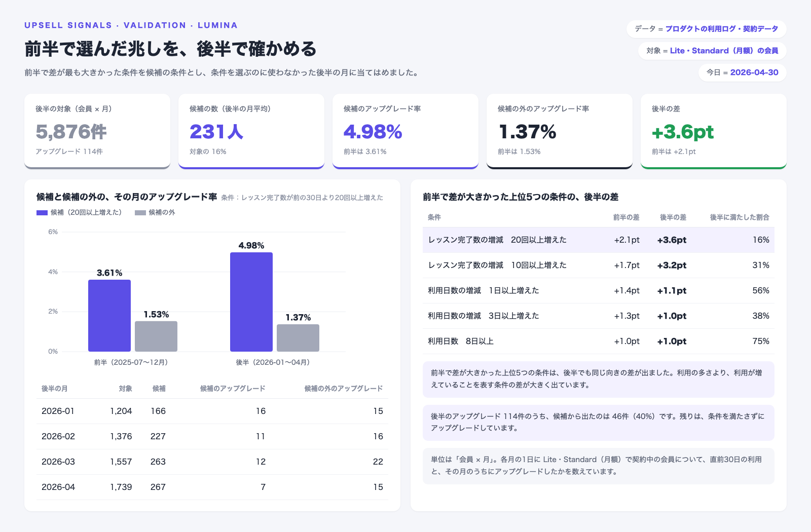811x532 pixels.
Task: Click the 対象 Lite・Standard pill
Action: pyautogui.click(x=712, y=51)
